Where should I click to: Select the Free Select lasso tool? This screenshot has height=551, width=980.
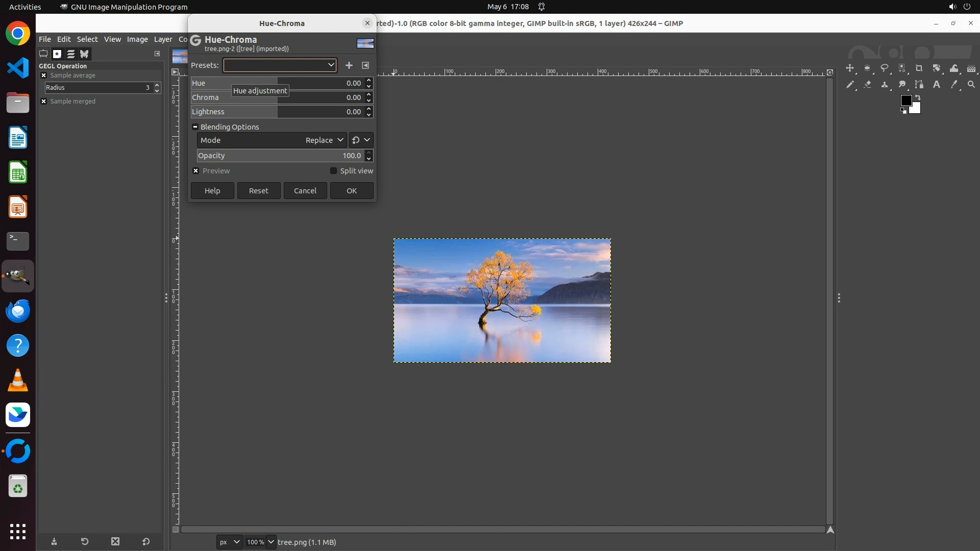(x=885, y=68)
